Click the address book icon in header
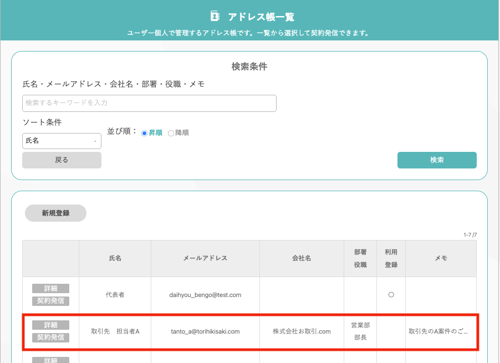 point(215,16)
